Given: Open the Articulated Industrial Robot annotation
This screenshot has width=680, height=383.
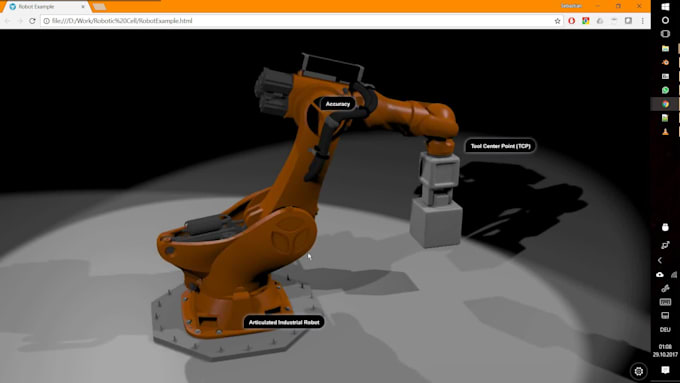Looking at the screenshot, I should point(284,322).
